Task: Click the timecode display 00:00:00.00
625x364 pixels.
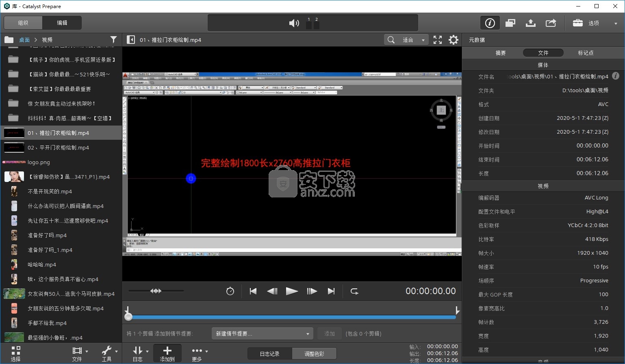Action: (x=431, y=291)
